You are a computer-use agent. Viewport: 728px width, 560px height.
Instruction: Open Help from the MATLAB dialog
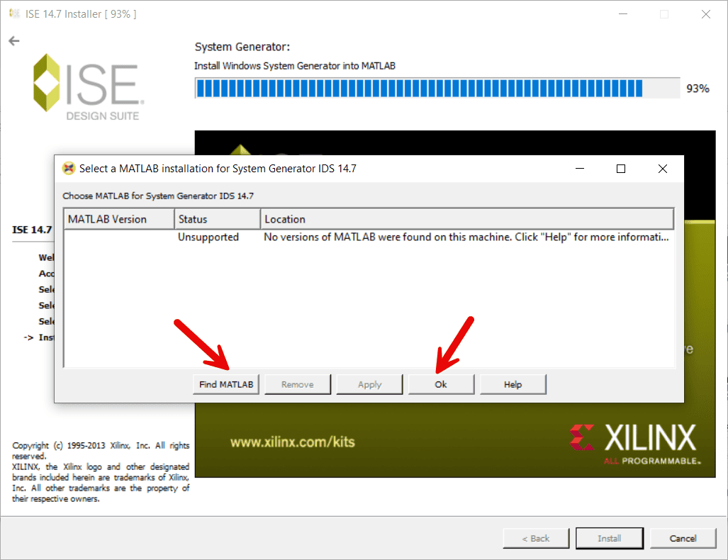click(513, 383)
